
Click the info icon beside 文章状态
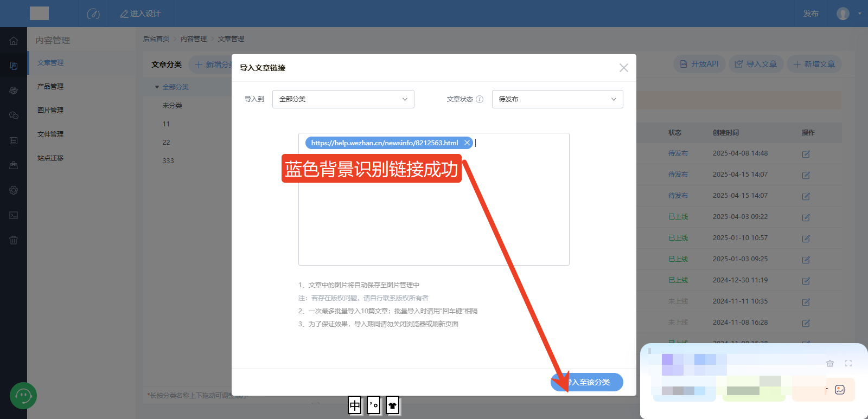480,99
